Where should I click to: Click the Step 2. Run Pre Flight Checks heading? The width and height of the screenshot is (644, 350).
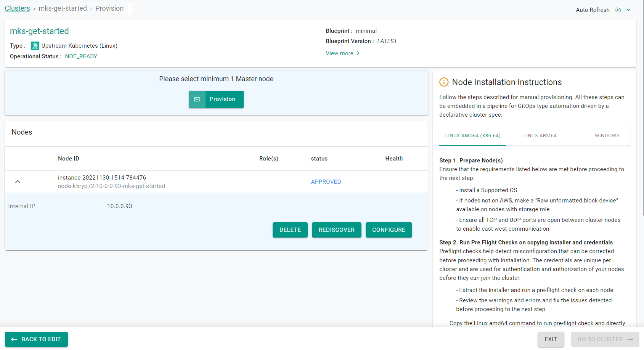point(526,242)
